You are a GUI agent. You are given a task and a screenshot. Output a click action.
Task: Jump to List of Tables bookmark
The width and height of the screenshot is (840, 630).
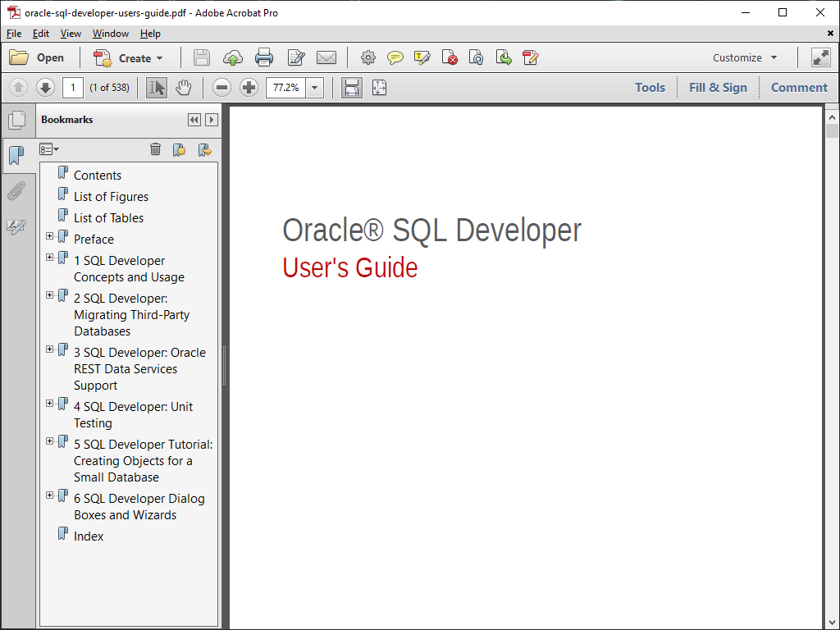point(109,218)
